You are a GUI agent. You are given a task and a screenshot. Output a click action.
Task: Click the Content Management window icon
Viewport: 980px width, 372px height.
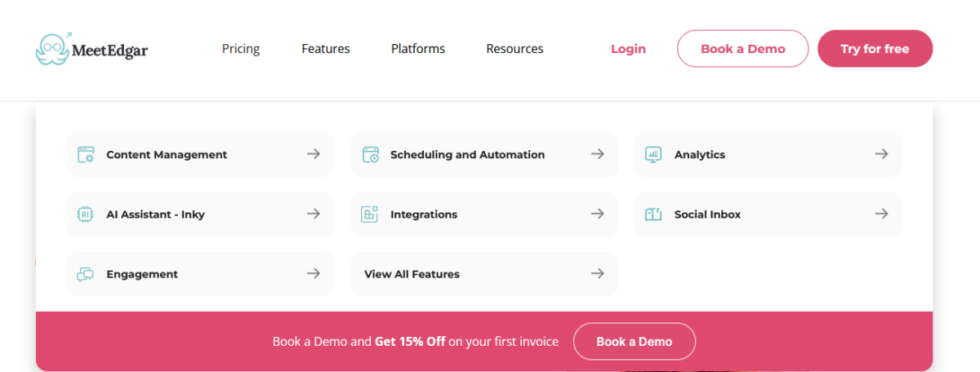86,154
